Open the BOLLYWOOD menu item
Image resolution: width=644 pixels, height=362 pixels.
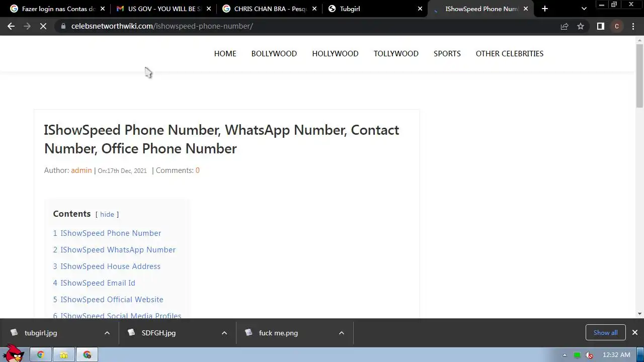pos(274,54)
